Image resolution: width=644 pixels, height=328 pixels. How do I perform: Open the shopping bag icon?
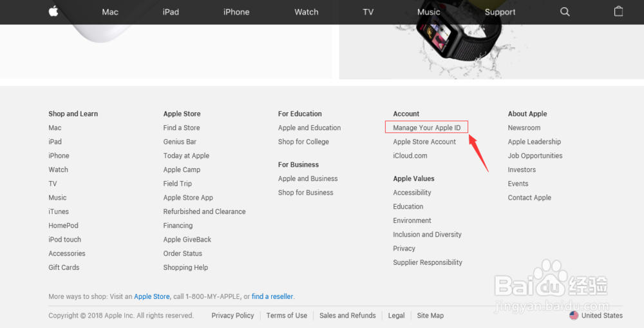coord(618,12)
